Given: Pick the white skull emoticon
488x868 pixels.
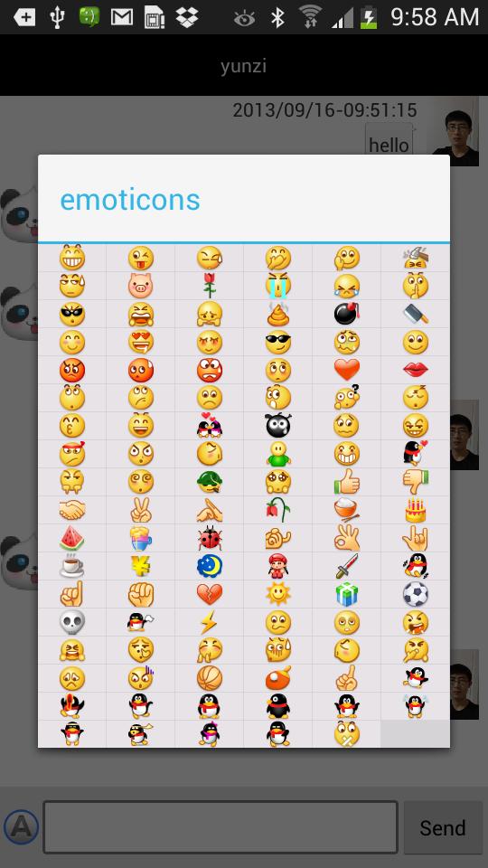Looking at the screenshot, I should point(72,622).
